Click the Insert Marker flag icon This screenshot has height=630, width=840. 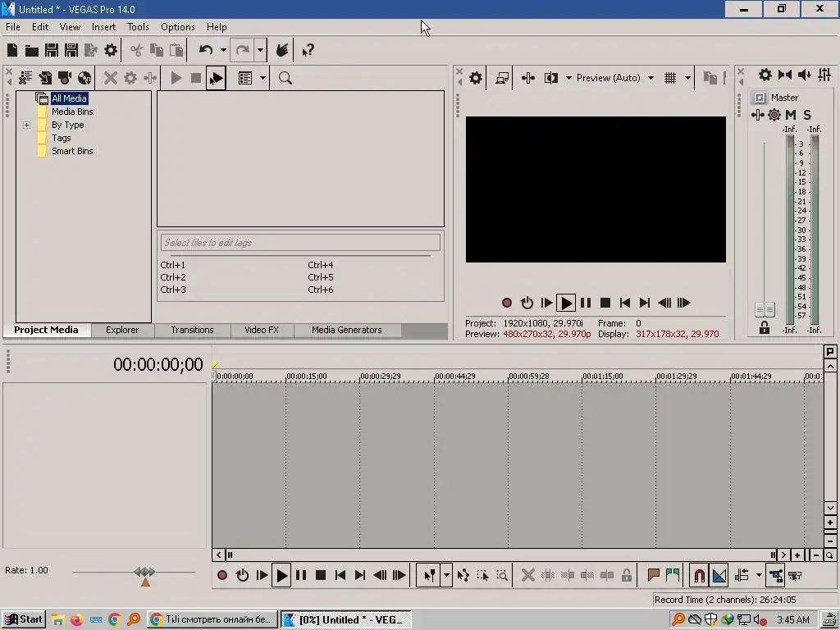point(653,576)
